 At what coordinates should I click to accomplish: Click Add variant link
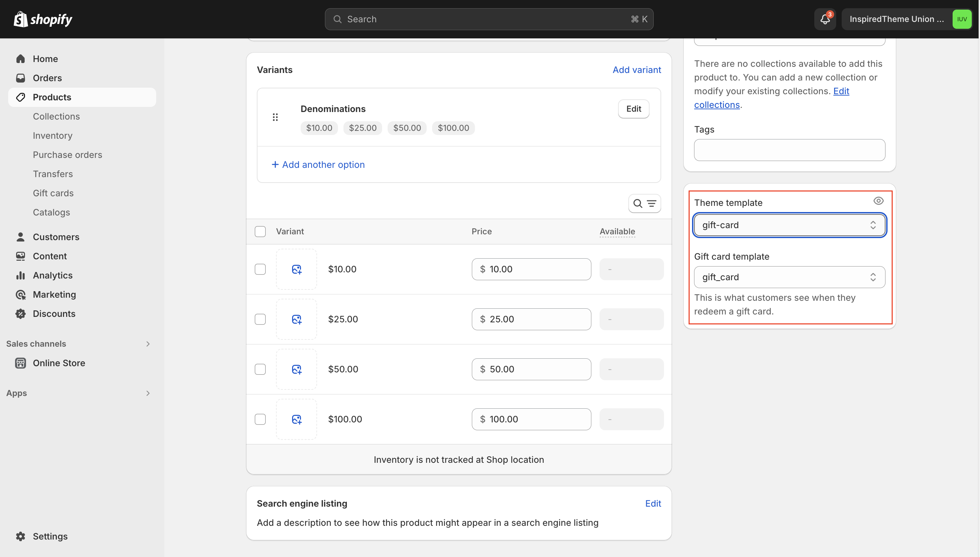click(637, 70)
